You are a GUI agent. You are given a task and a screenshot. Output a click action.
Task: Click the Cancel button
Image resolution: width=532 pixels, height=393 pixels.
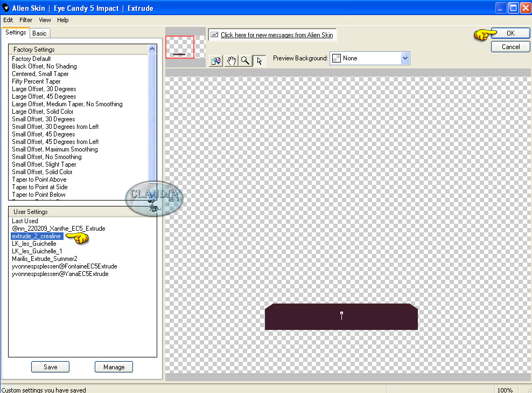click(x=510, y=47)
